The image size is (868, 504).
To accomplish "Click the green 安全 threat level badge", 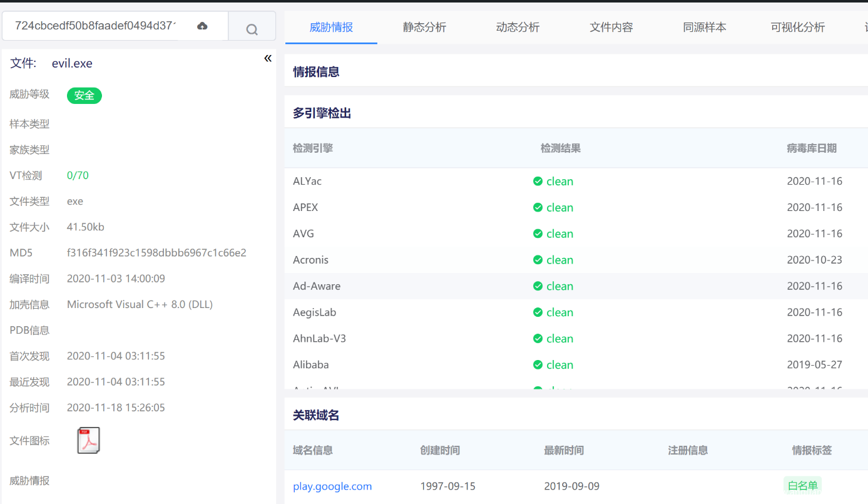I will (x=84, y=95).
